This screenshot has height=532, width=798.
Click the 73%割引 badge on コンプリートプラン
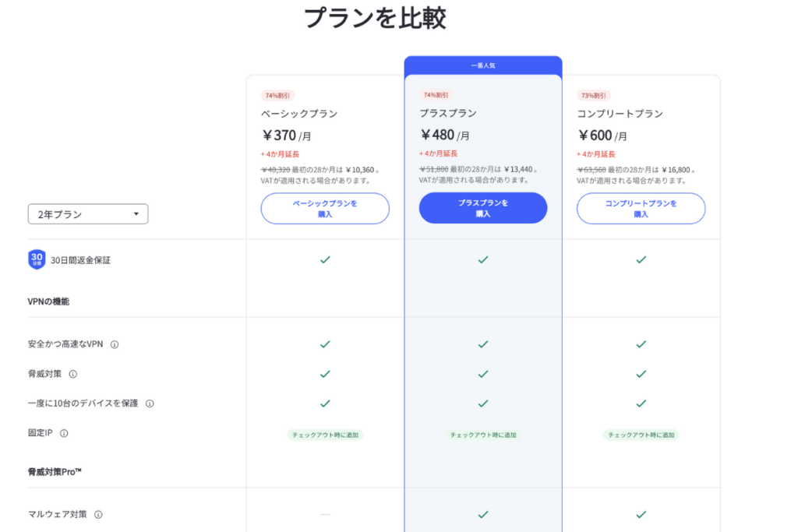593,96
